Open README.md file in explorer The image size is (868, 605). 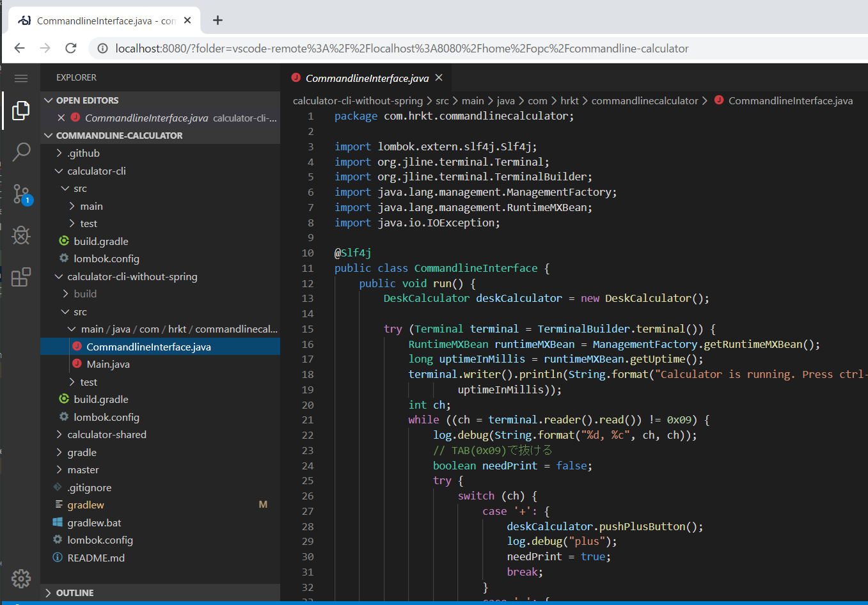coord(96,558)
